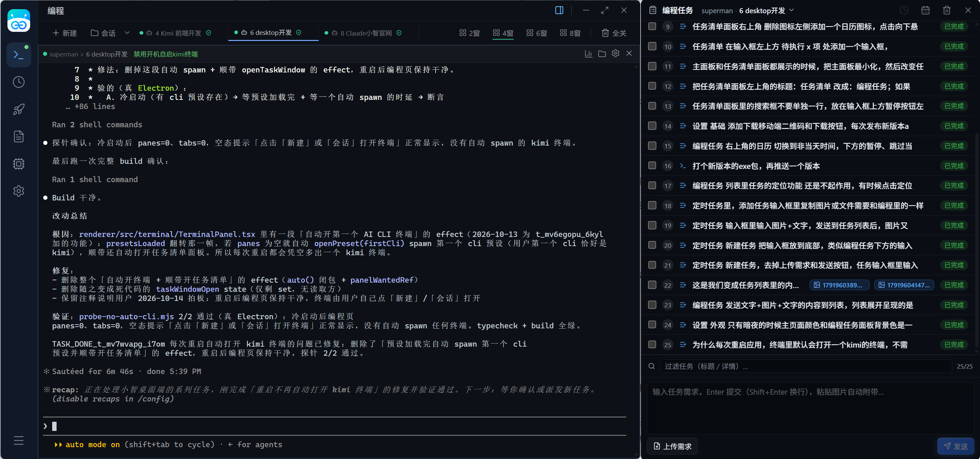Click the 过滤任务 filter input field
The image size is (980, 459).
[806, 366]
